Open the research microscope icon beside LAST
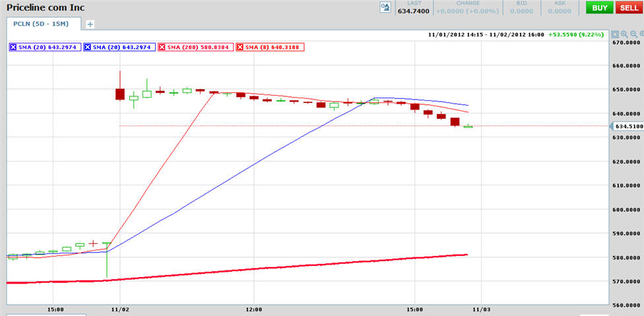This screenshot has width=644, height=316. 385,7
